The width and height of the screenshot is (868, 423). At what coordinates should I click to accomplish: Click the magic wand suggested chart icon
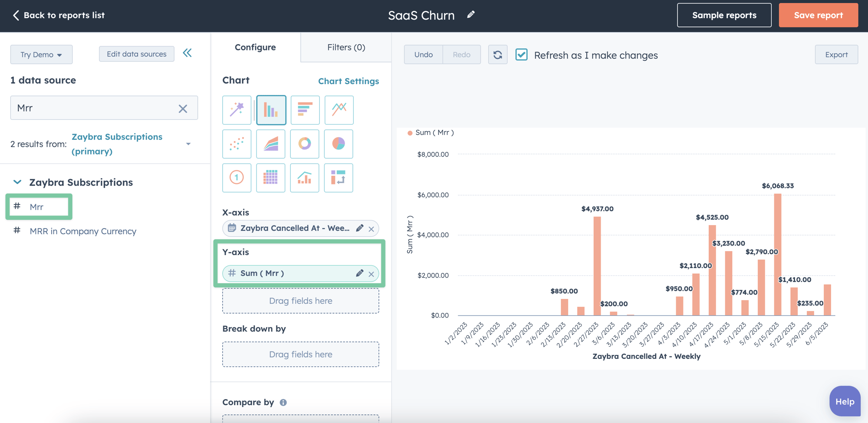[237, 110]
